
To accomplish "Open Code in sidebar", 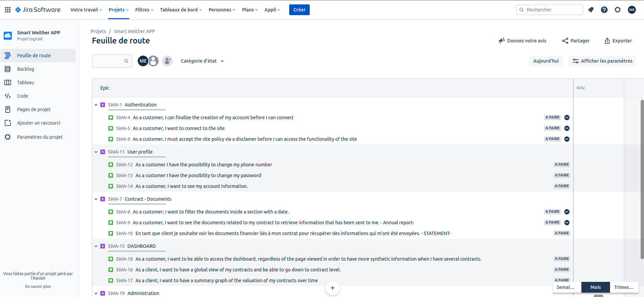I will pos(38,96).
